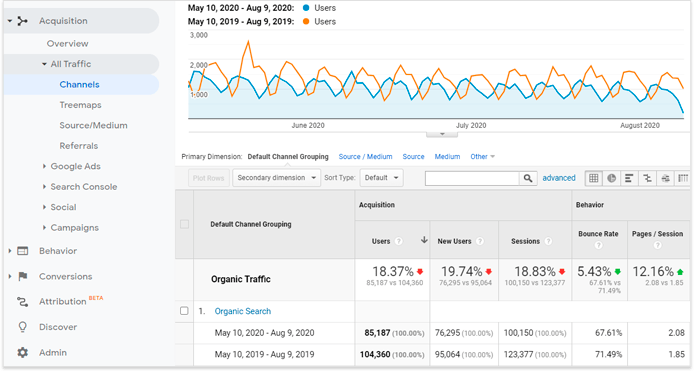Viewport: 694px width, 371px height.
Task: Open the Other dimension dropdown
Action: (482, 157)
